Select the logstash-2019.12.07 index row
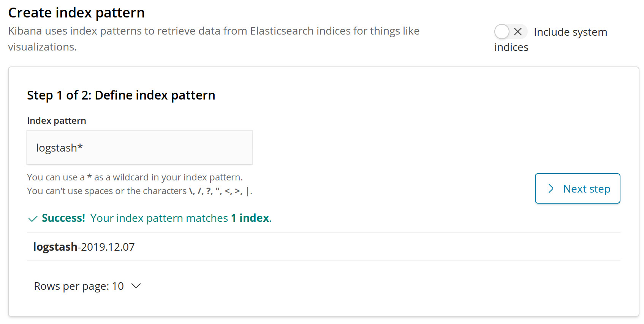The image size is (644, 324). 323,247
